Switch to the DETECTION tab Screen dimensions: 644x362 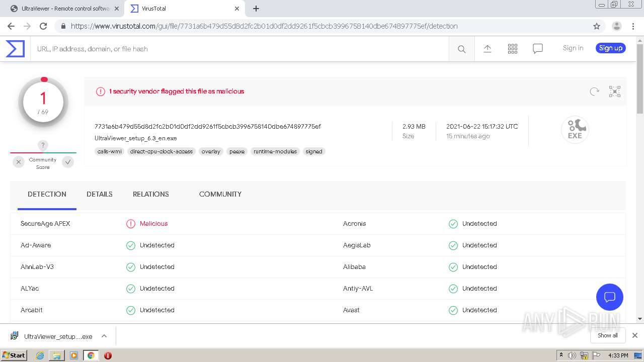47,194
